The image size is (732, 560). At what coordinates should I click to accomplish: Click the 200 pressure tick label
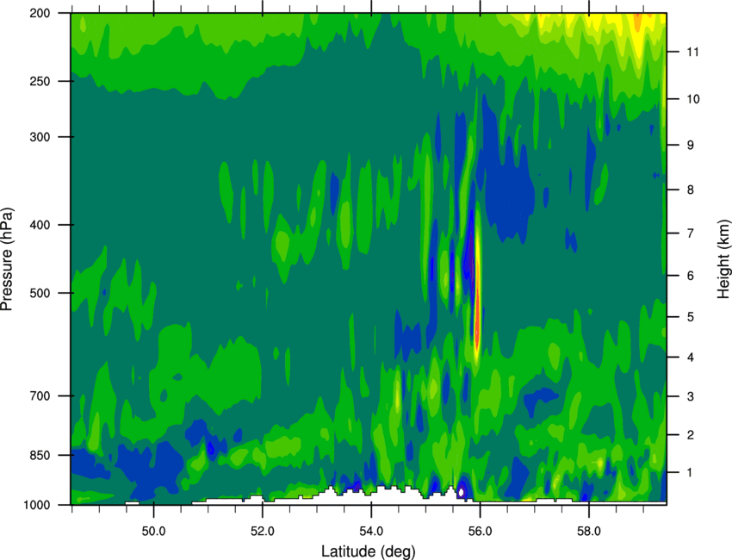pyautogui.click(x=40, y=13)
